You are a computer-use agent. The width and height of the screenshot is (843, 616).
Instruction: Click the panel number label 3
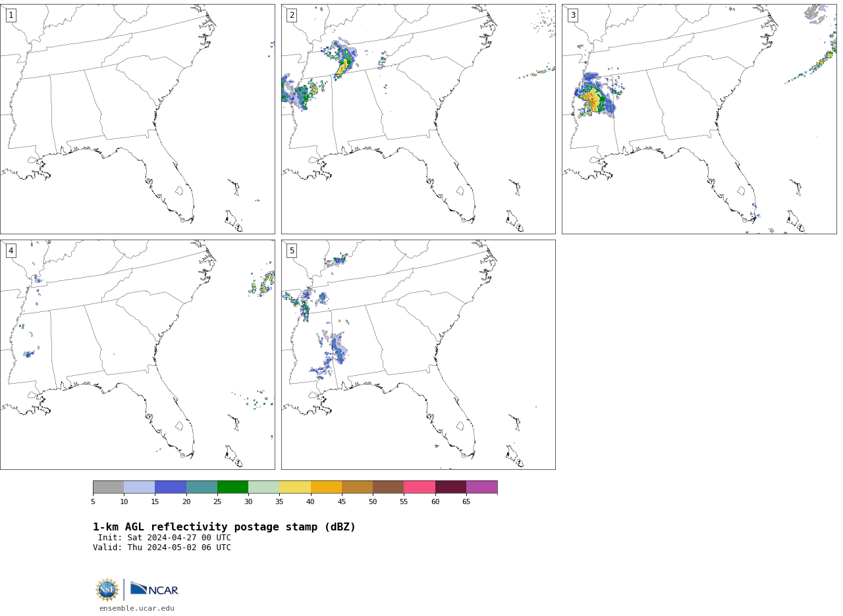point(573,15)
